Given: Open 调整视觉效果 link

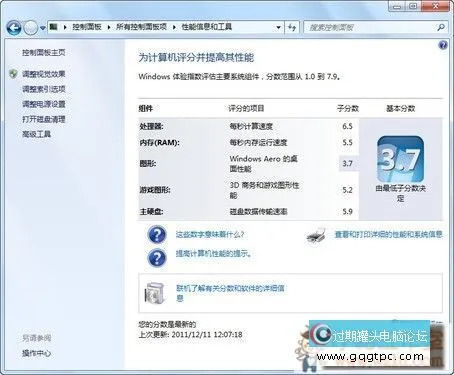Looking at the screenshot, I should [x=44, y=74].
